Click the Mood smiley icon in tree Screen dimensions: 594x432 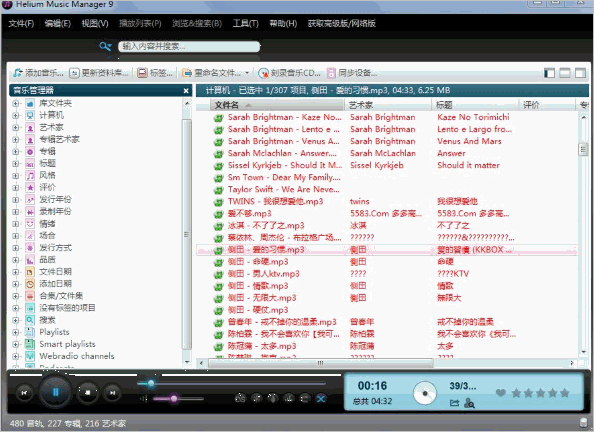(x=30, y=224)
